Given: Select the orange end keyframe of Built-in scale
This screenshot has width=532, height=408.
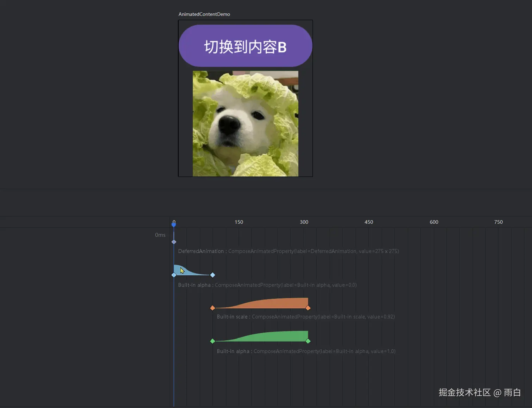Looking at the screenshot, I should point(308,308).
